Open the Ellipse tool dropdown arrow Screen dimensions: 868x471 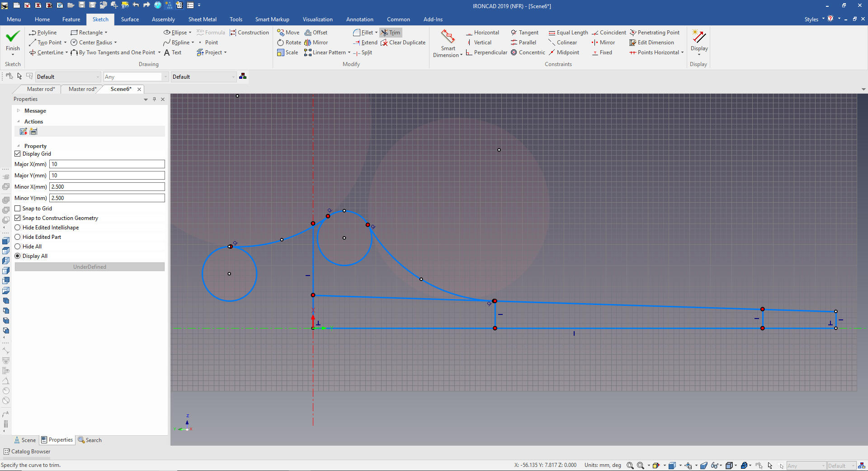190,33
